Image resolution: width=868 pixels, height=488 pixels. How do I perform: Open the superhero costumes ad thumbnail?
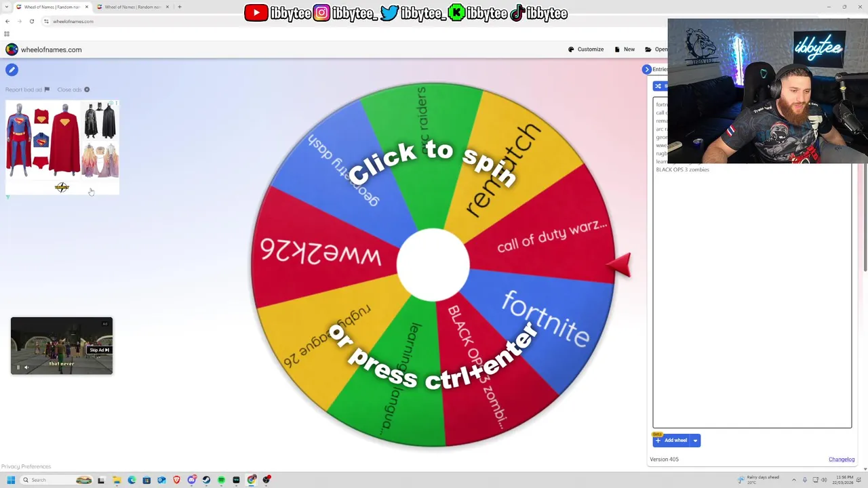62,147
